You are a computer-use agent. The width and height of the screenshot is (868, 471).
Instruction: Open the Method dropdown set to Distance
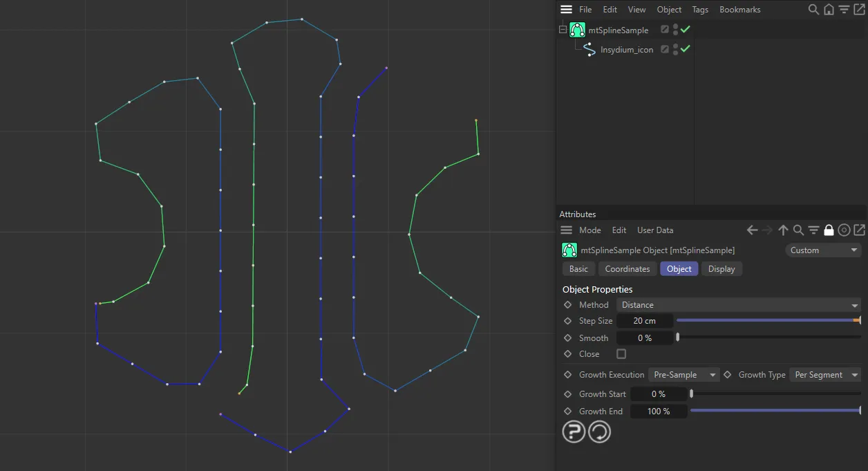738,304
